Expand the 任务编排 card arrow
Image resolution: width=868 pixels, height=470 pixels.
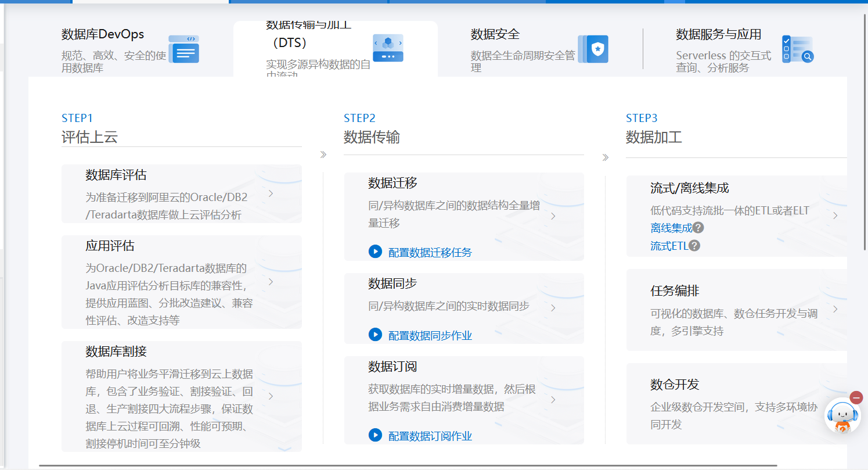point(835,309)
